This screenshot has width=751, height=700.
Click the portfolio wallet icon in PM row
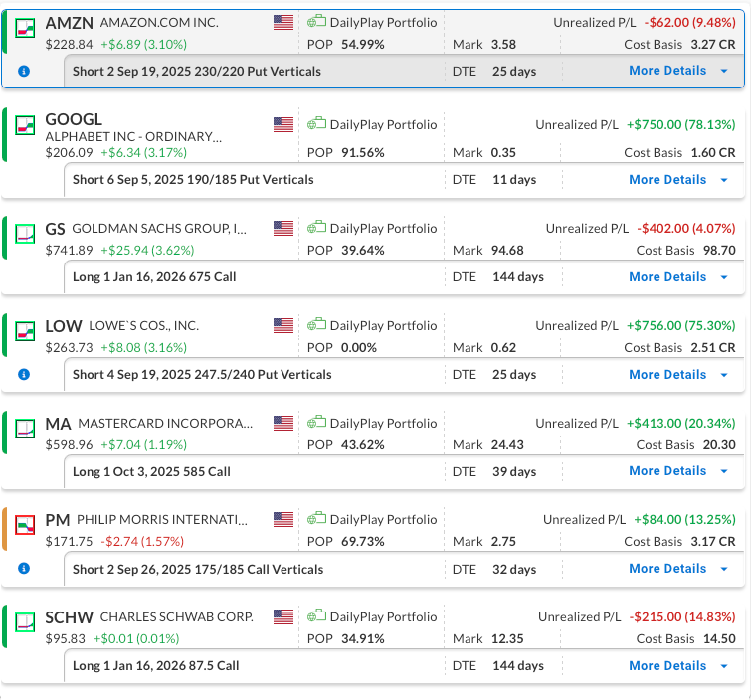point(316,518)
